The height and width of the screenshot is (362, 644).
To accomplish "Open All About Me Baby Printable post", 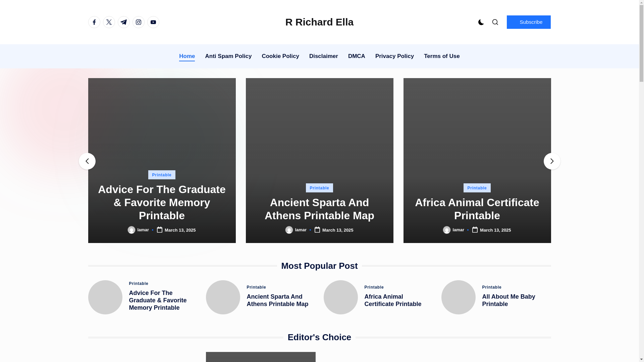I will [x=509, y=300].
